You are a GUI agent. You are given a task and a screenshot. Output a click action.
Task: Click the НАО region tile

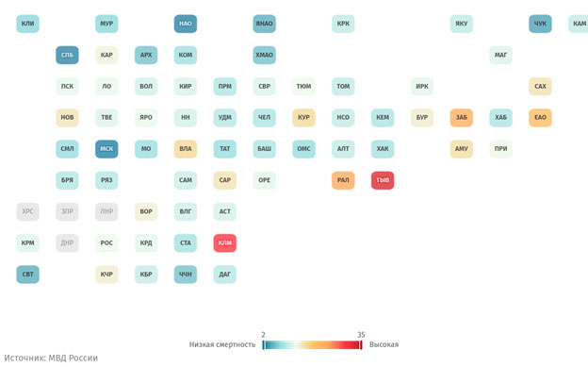186,24
